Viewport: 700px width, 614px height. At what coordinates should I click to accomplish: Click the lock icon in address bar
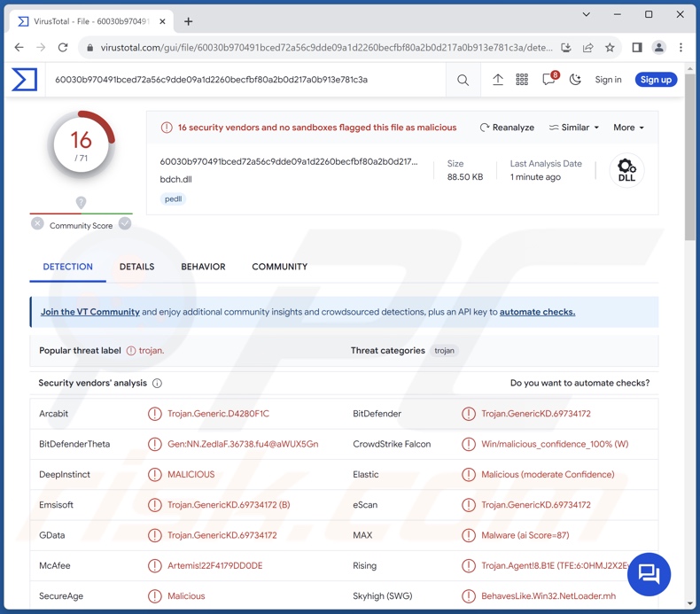89,48
